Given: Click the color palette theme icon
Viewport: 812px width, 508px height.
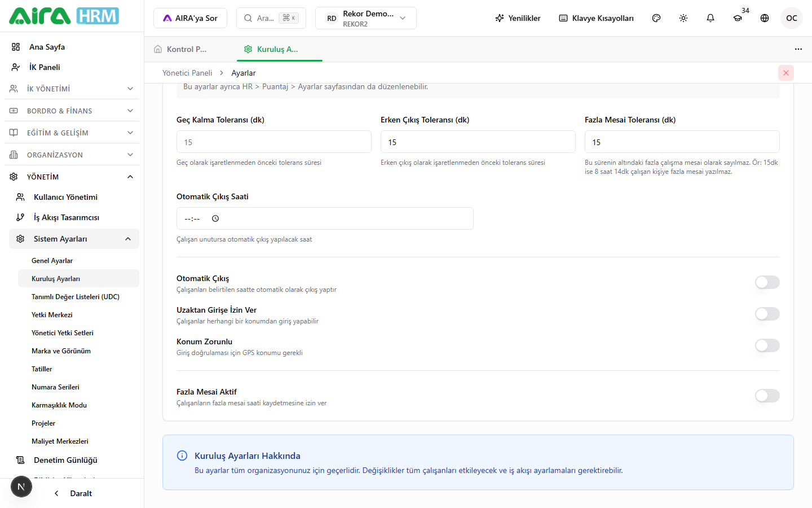Looking at the screenshot, I should click(x=656, y=18).
